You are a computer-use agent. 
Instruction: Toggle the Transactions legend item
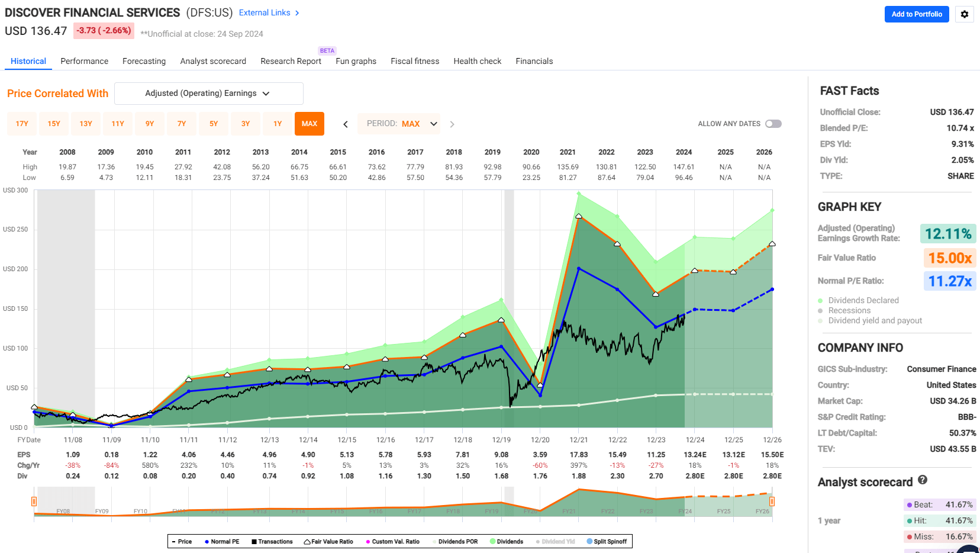point(272,541)
